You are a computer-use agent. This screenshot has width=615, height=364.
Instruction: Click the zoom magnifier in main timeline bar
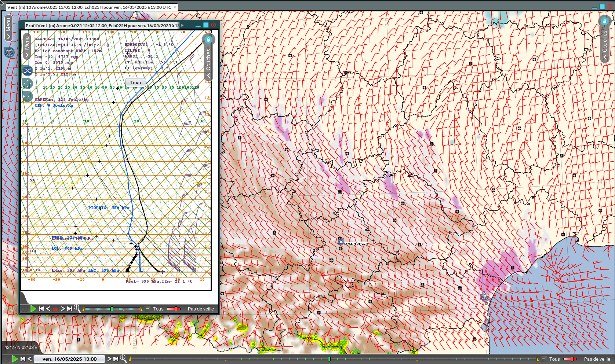tap(123, 358)
